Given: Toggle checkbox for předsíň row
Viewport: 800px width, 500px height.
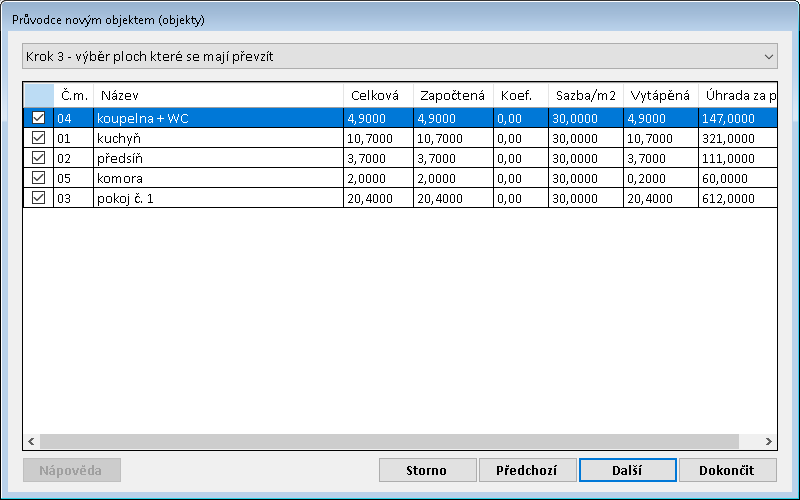Looking at the screenshot, I should click(38, 157).
